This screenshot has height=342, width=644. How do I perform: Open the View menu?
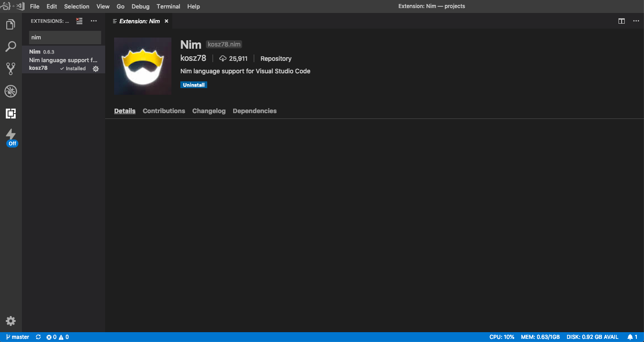click(x=103, y=6)
